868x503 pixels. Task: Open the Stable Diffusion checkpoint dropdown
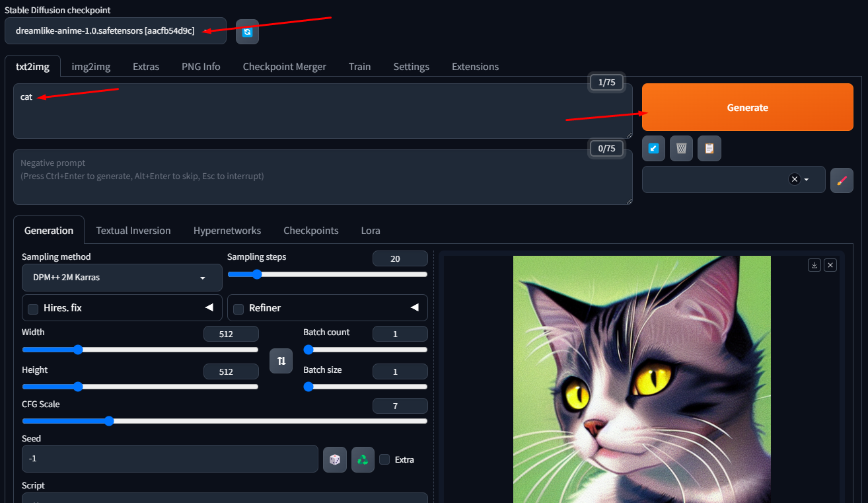pyautogui.click(x=115, y=31)
